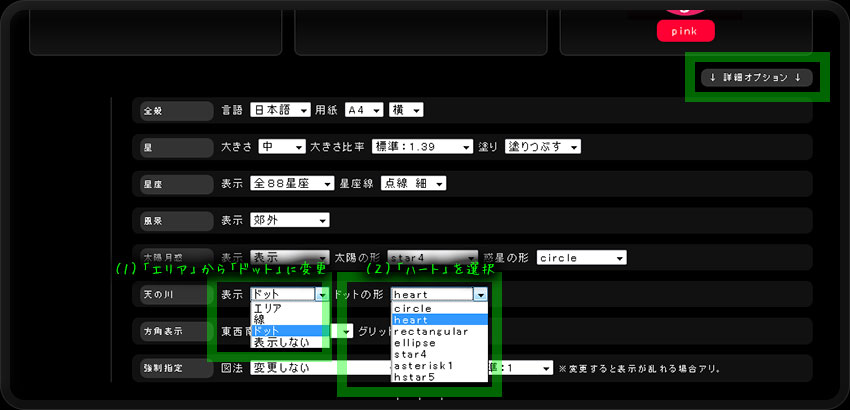
Task: Choose rectangular in the dot shape list
Action: pyautogui.click(x=439, y=331)
